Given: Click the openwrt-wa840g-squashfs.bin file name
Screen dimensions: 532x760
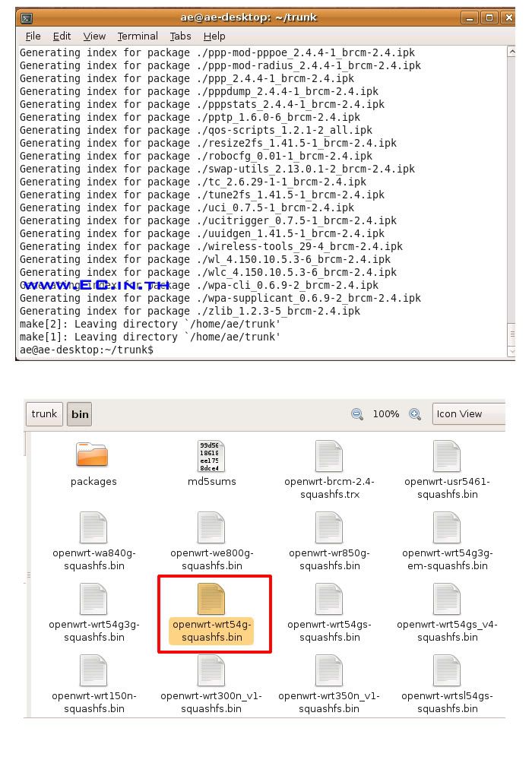Looking at the screenshot, I should [94, 559].
